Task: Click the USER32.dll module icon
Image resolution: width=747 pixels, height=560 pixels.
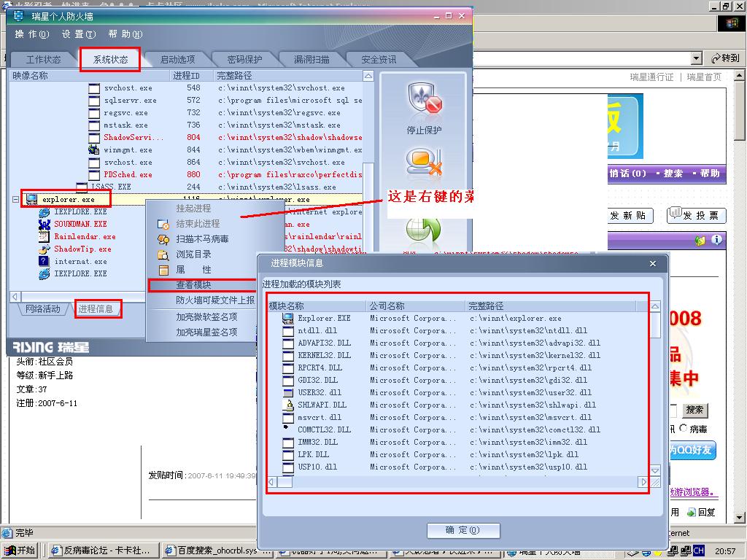Action: (x=287, y=392)
